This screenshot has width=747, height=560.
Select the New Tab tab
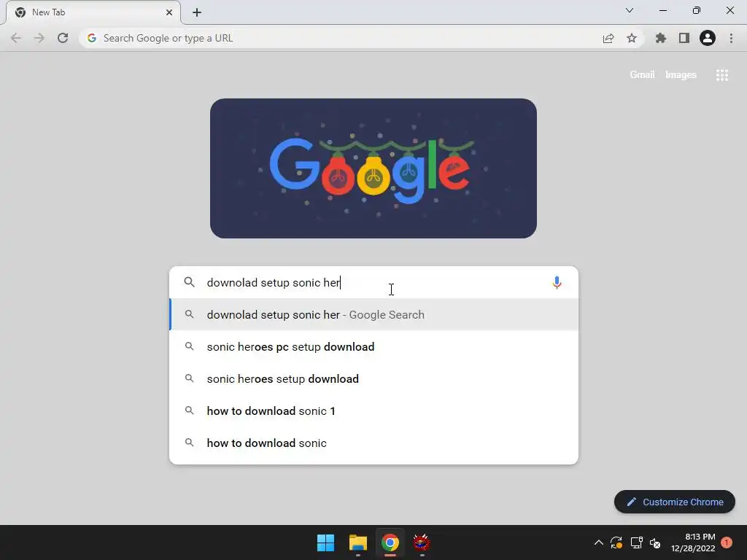[x=93, y=12]
